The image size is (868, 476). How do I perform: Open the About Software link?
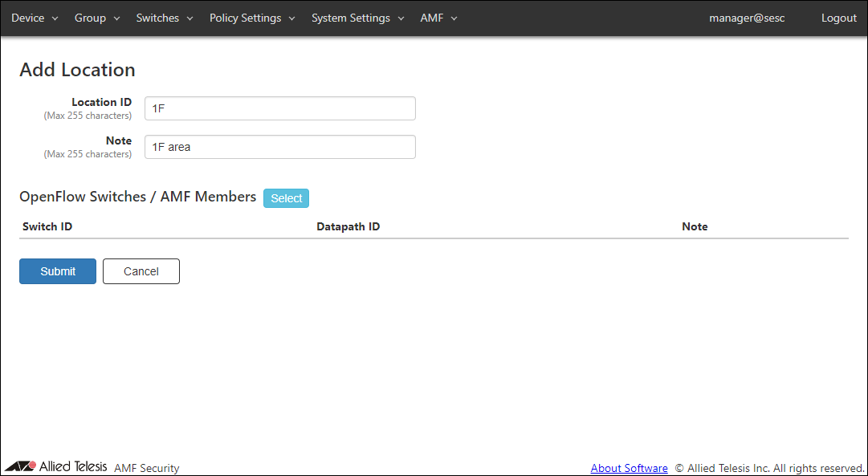[629, 468]
